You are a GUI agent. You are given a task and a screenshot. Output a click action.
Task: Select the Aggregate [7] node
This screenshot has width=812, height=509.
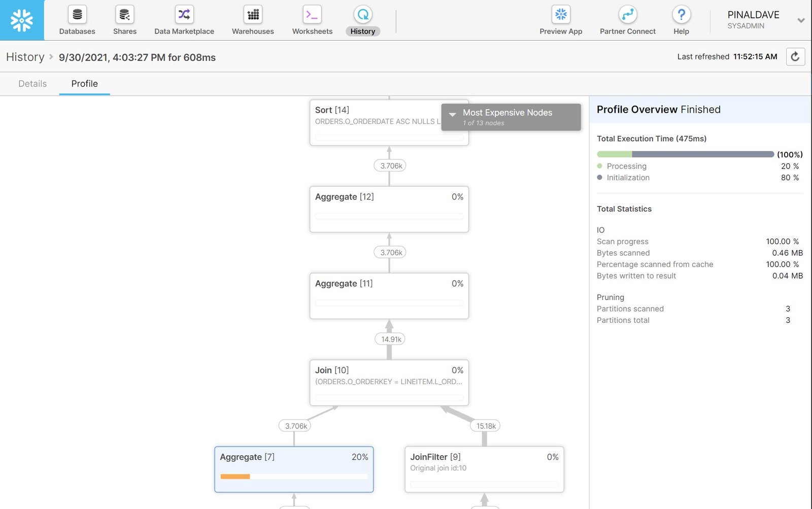(x=294, y=468)
